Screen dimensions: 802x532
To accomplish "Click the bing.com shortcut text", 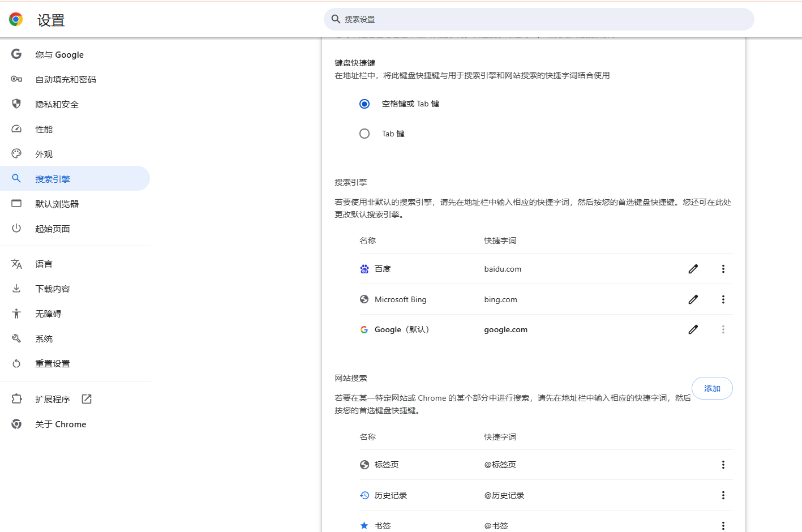I will coord(500,299).
